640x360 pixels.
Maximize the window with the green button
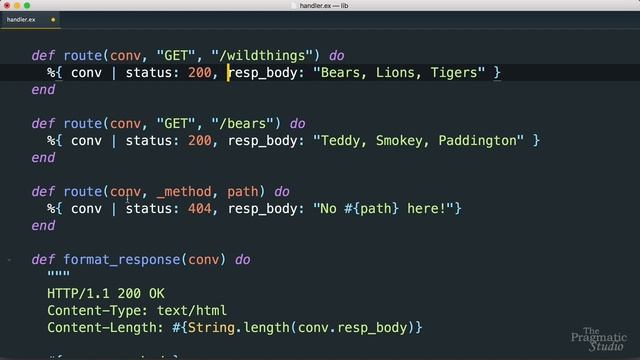click(x=27, y=6)
